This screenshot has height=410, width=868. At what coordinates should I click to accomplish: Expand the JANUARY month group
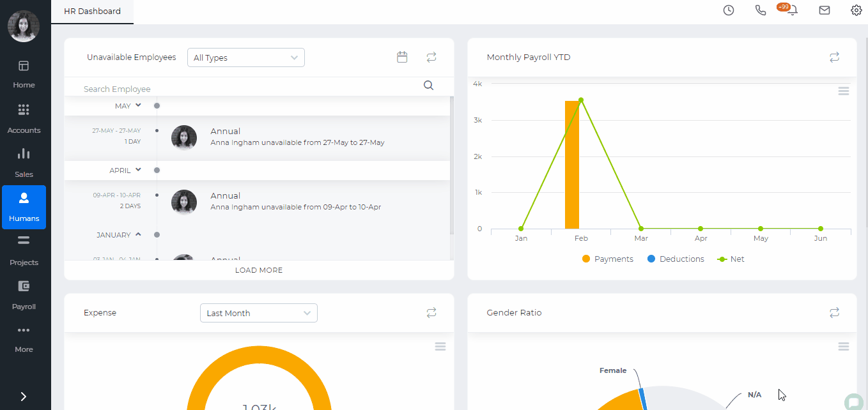coord(137,234)
